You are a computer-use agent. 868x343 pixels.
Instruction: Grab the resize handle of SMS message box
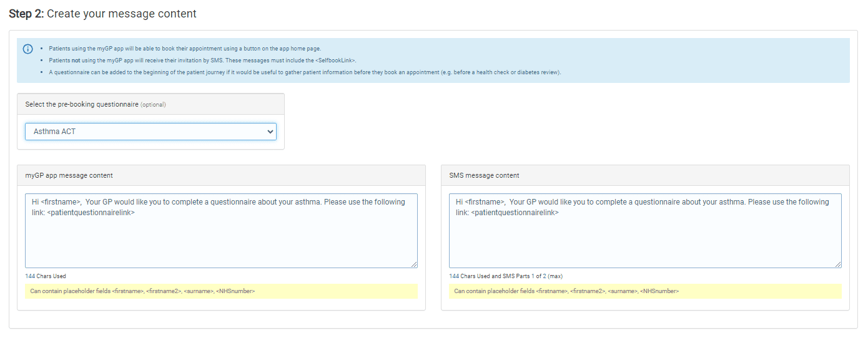(837, 264)
